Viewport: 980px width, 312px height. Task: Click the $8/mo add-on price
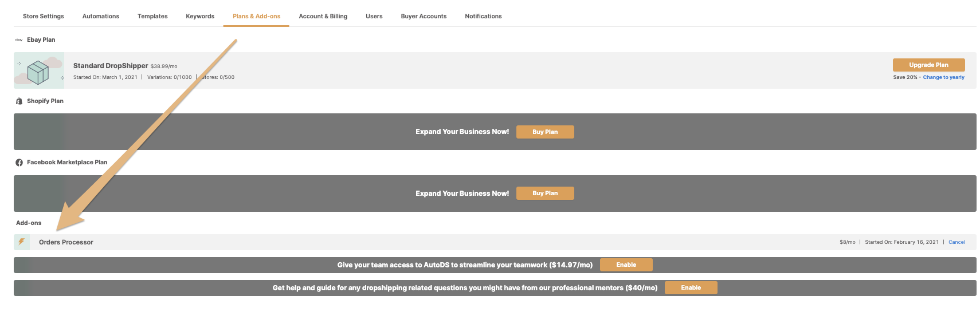point(847,242)
